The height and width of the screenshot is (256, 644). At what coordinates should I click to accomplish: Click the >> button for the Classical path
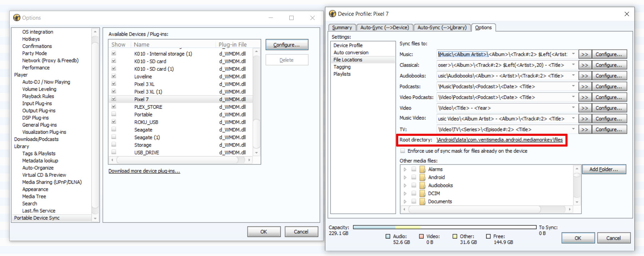(x=584, y=65)
